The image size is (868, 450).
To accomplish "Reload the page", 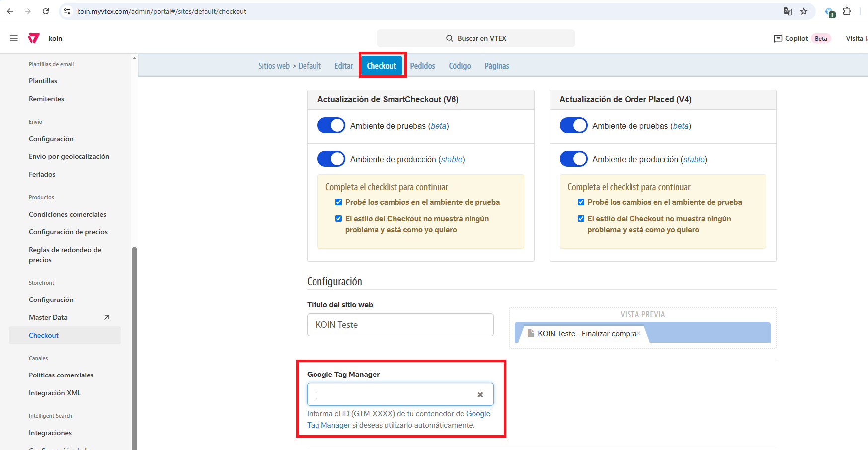I will coord(46,11).
